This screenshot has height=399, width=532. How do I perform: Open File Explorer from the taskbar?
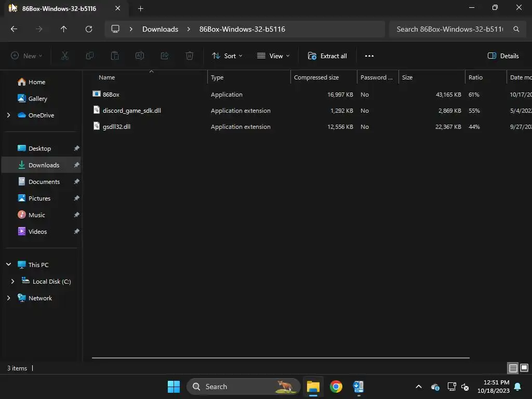313,387
